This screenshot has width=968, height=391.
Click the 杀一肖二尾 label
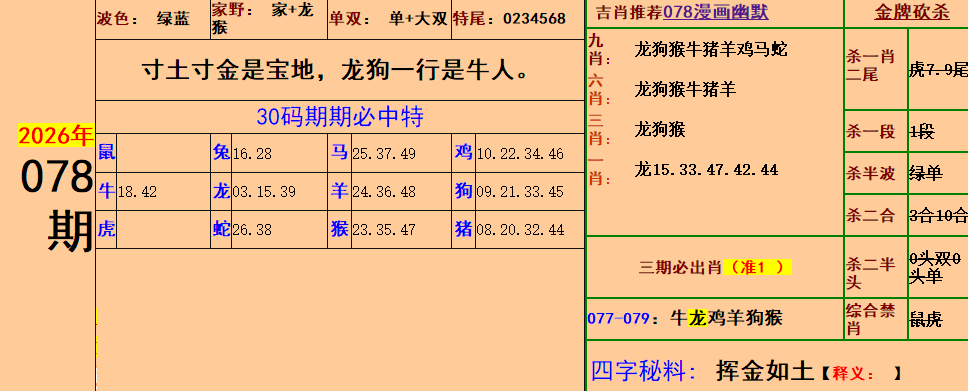point(870,65)
